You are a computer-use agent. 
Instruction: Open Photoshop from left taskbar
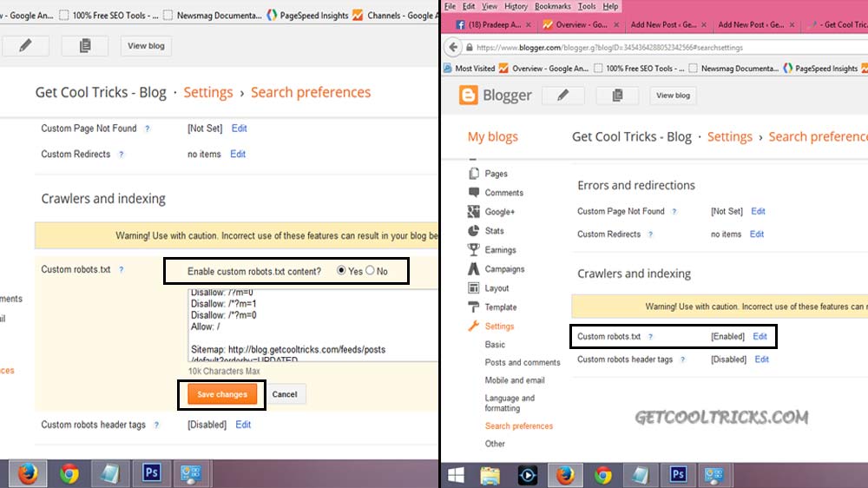point(150,473)
